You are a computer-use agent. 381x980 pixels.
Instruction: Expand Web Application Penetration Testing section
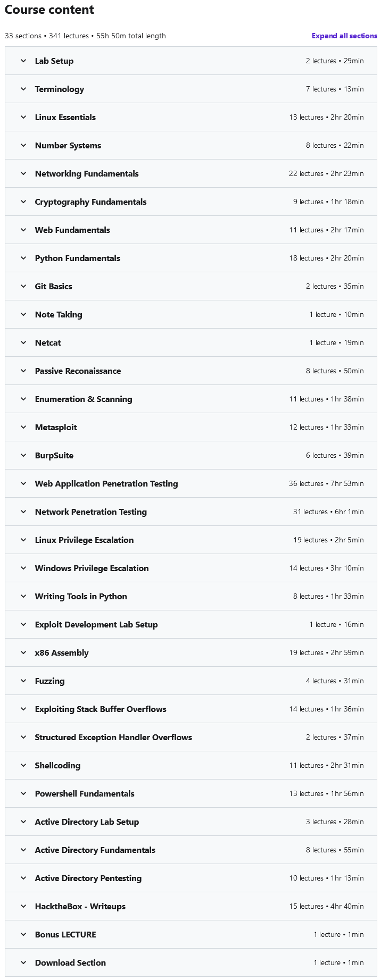(x=106, y=483)
